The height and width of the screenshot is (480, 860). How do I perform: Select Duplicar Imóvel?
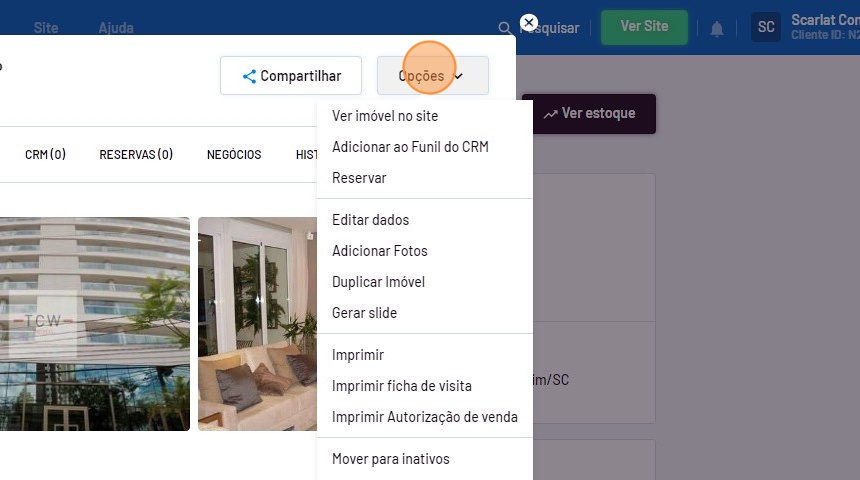pyautogui.click(x=378, y=282)
